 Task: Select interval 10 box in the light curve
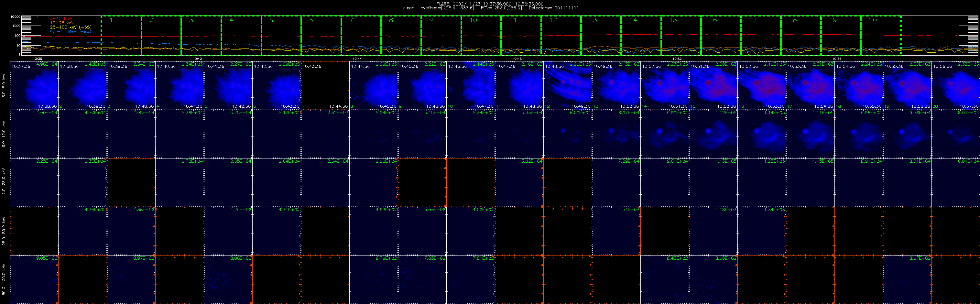click(x=481, y=35)
